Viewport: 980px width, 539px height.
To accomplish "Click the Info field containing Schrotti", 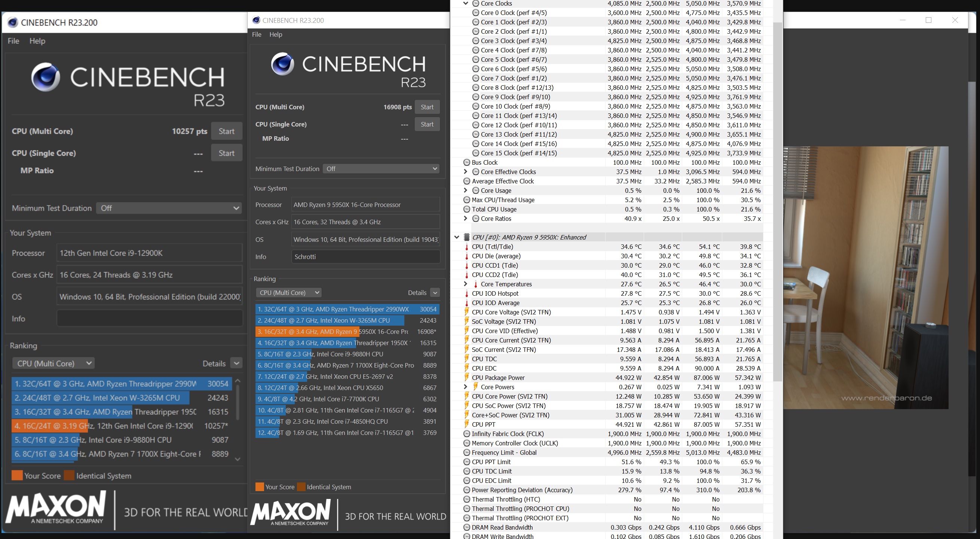I will pyautogui.click(x=365, y=256).
